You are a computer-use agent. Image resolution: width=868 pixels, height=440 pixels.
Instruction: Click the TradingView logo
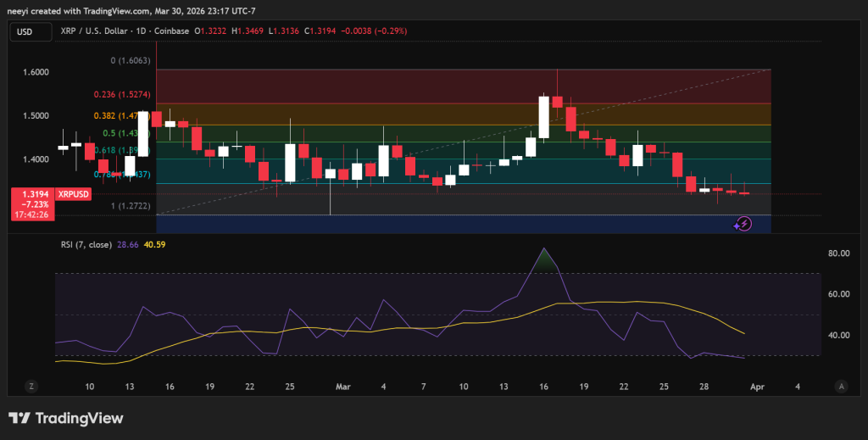tap(66, 418)
